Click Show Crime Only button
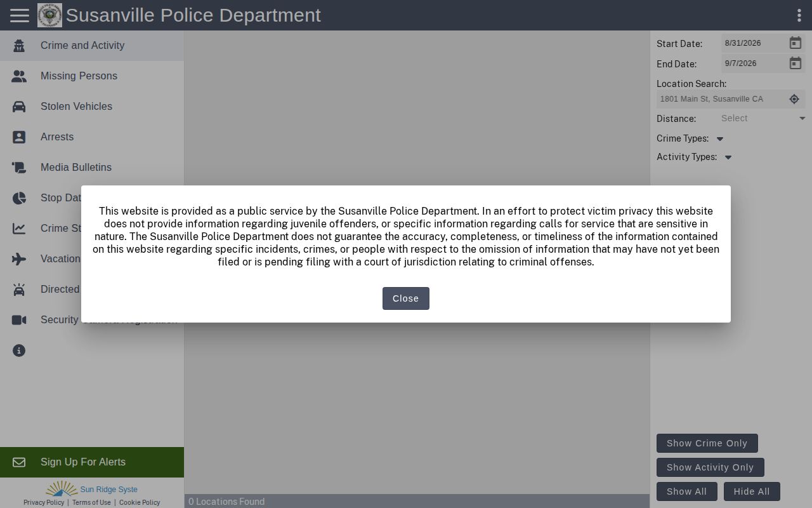Image resolution: width=812 pixels, height=508 pixels. [x=707, y=443]
